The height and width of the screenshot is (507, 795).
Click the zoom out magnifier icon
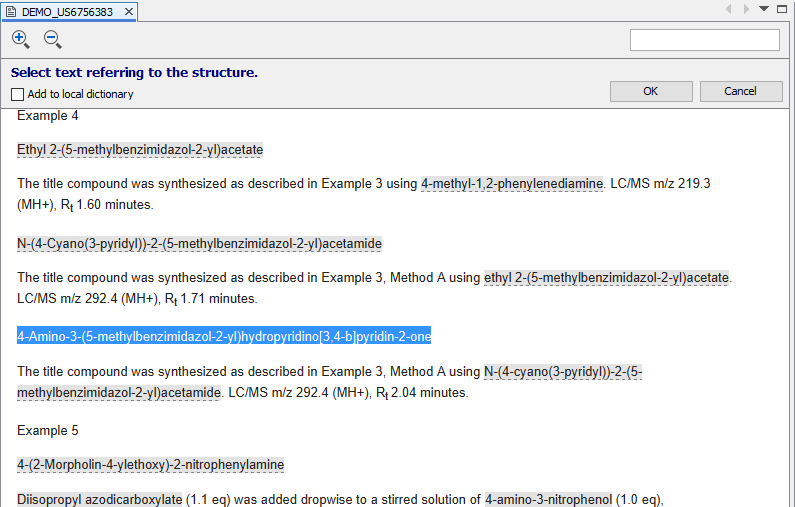pos(52,39)
